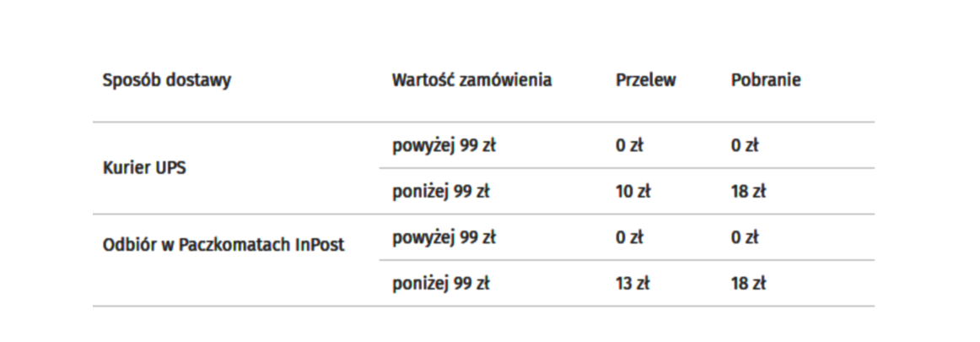This screenshot has width=980, height=342.
Task: Click poniżej 99 zł in the Kurier UPS section
Action: pos(441,192)
